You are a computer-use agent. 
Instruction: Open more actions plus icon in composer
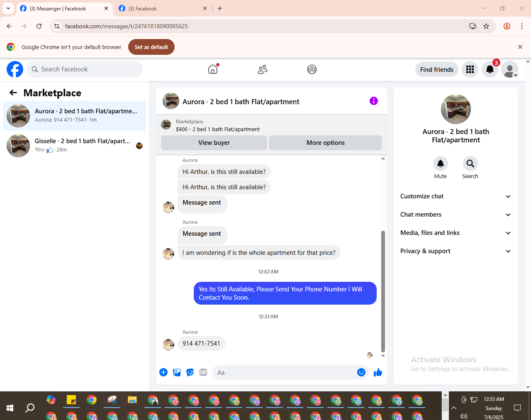(x=163, y=372)
